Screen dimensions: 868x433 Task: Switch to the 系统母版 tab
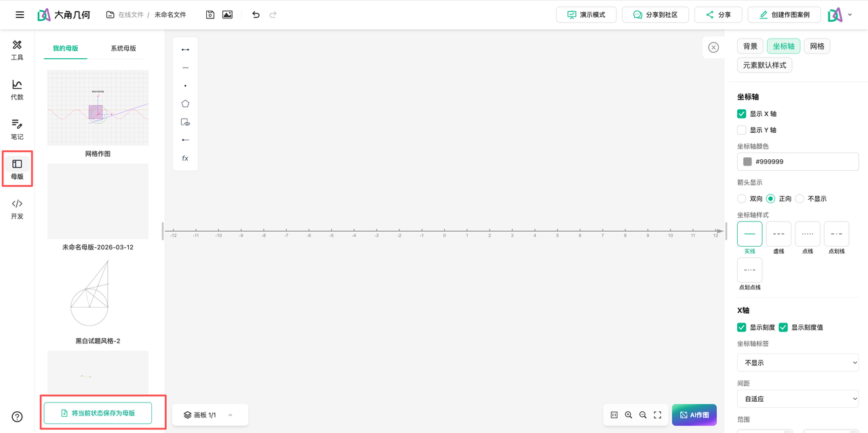point(123,48)
